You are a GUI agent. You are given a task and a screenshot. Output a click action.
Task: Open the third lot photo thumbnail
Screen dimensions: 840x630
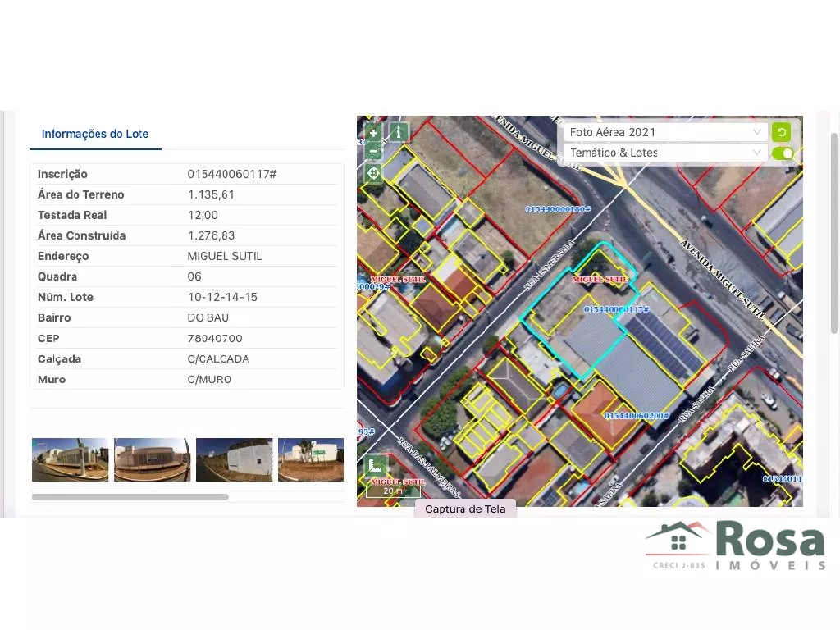pos(234,459)
